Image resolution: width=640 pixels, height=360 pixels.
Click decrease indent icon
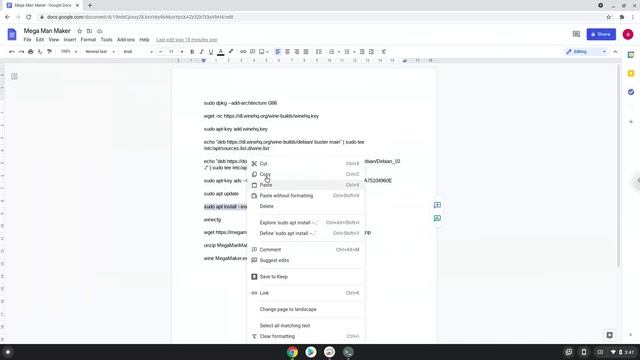(362, 52)
